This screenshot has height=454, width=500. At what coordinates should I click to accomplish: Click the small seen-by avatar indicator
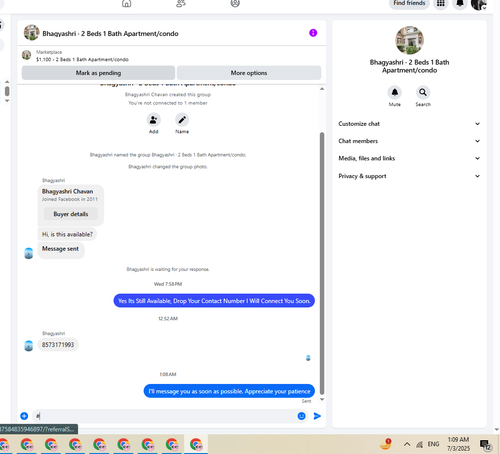308,358
